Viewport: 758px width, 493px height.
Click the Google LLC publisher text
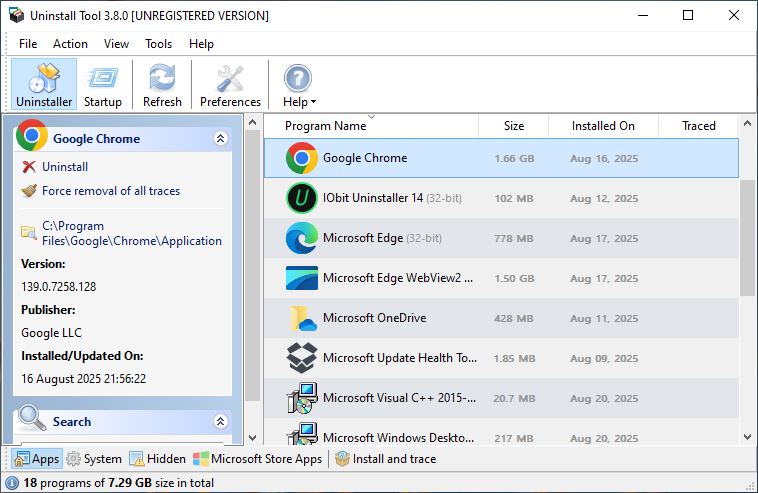pos(51,333)
